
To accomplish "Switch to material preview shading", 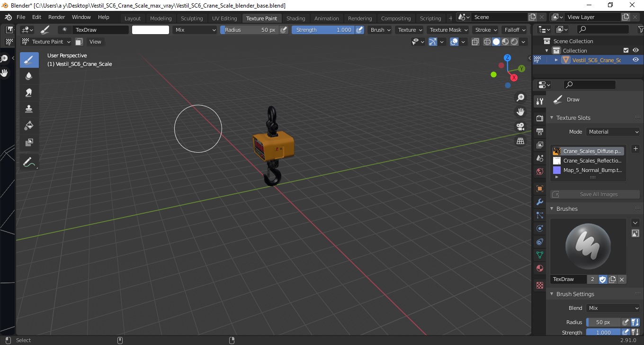I will point(505,42).
